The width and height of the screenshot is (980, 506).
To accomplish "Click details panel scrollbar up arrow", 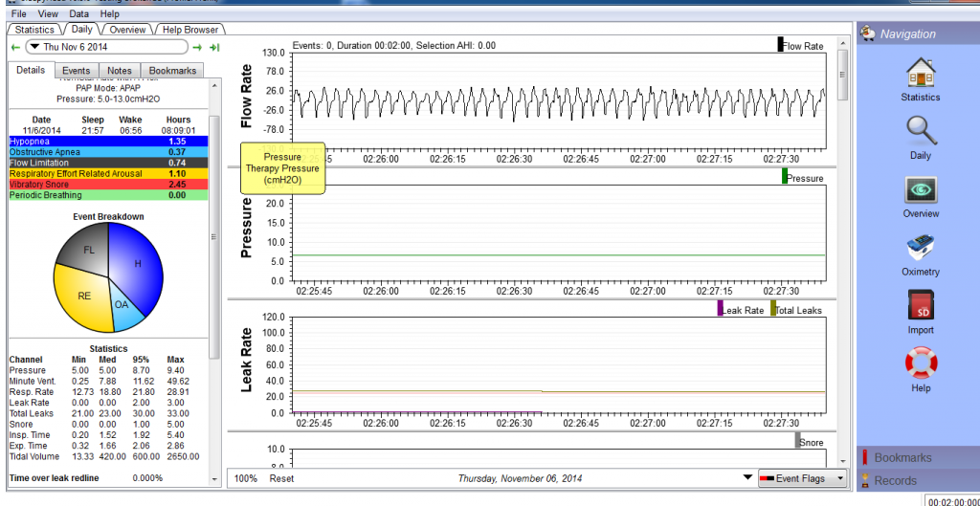I will coord(215,84).
